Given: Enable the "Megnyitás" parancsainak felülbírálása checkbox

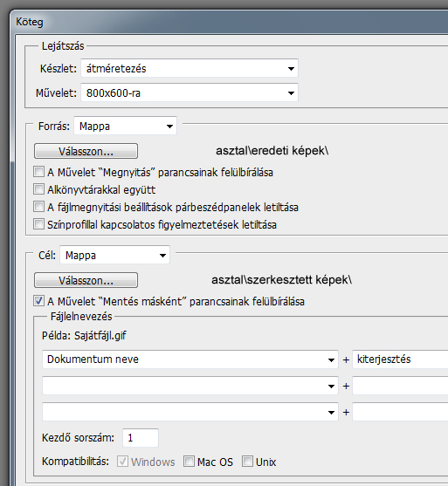Looking at the screenshot, I should point(38,172).
